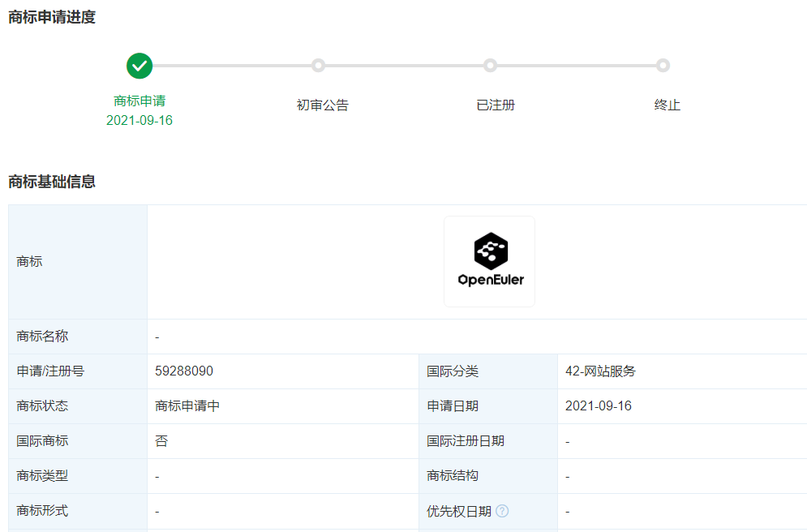Click the 商标 row label beside the logo

29,261
